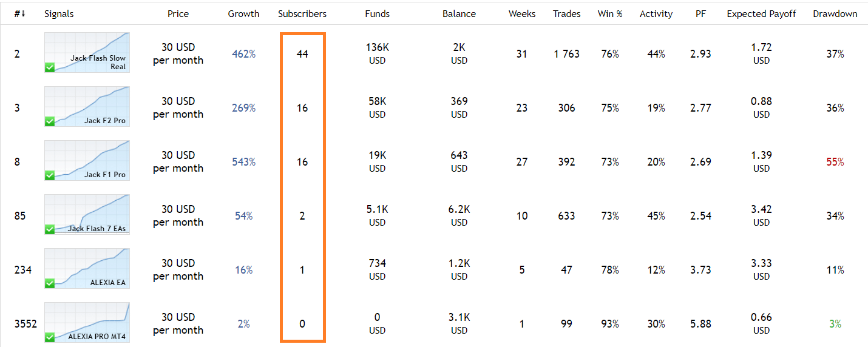The image size is (868, 347).
Task: Click green checkmark on Jack F1 Pro
Action: (x=50, y=176)
